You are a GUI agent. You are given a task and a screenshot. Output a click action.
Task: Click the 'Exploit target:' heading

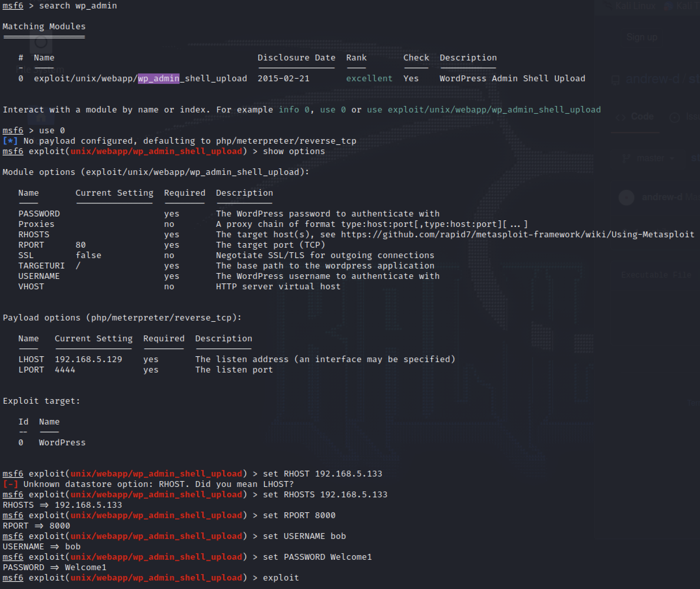(x=41, y=401)
